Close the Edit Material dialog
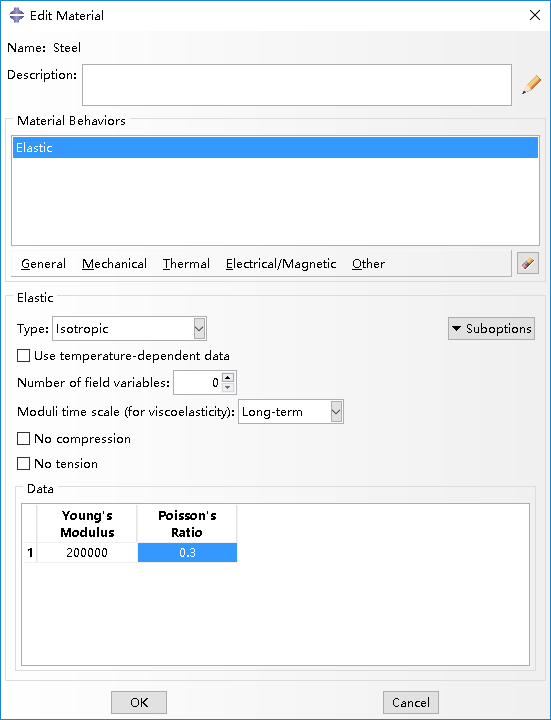The width and height of the screenshot is (551, 720). click(534, 15)
